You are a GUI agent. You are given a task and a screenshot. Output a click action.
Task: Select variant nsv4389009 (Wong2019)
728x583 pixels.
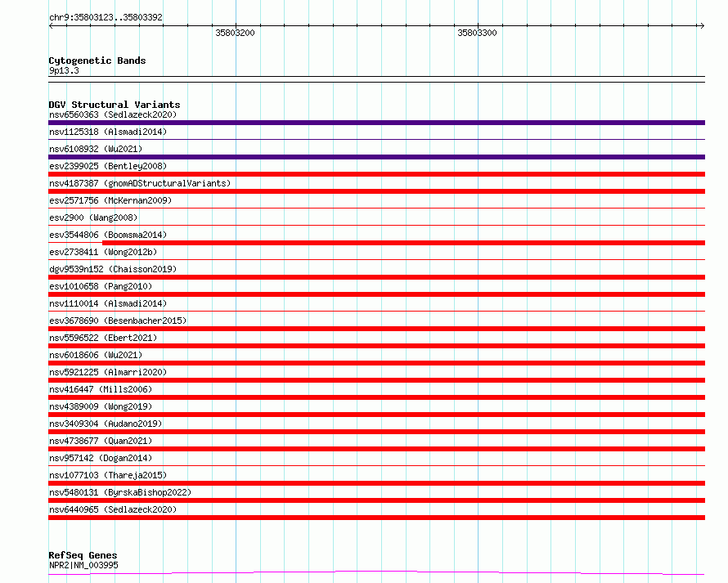(x=101, y=406)
